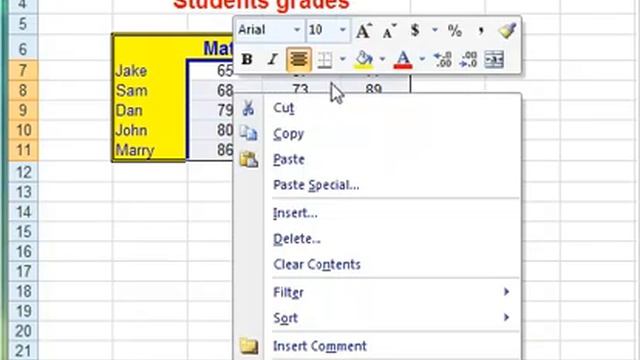Click the Students grades title cell
Screen dimensions: 640x360
261,6
